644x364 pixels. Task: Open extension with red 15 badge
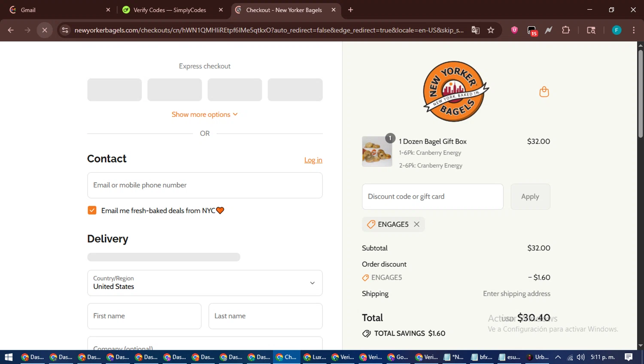click(x=532, y=31)
